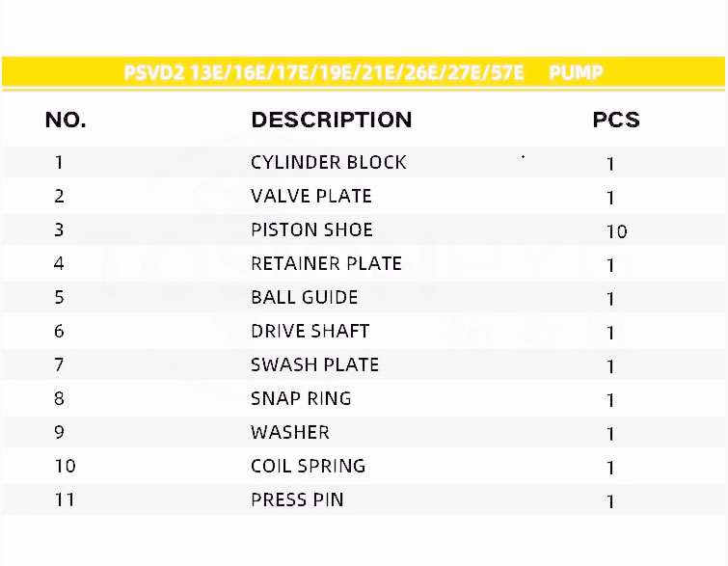Select item number 11 in NO. column
Screen dimensions: 728x566
pos(65,499)
